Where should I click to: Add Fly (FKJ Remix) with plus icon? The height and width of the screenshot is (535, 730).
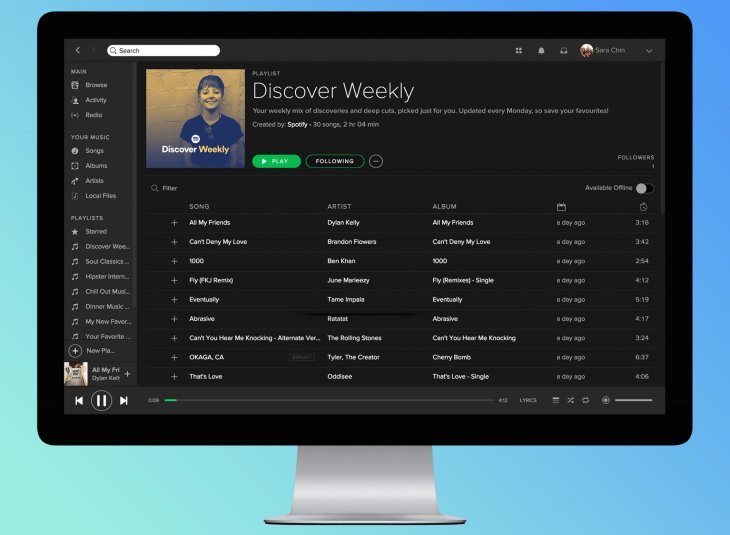coord(174,280)
